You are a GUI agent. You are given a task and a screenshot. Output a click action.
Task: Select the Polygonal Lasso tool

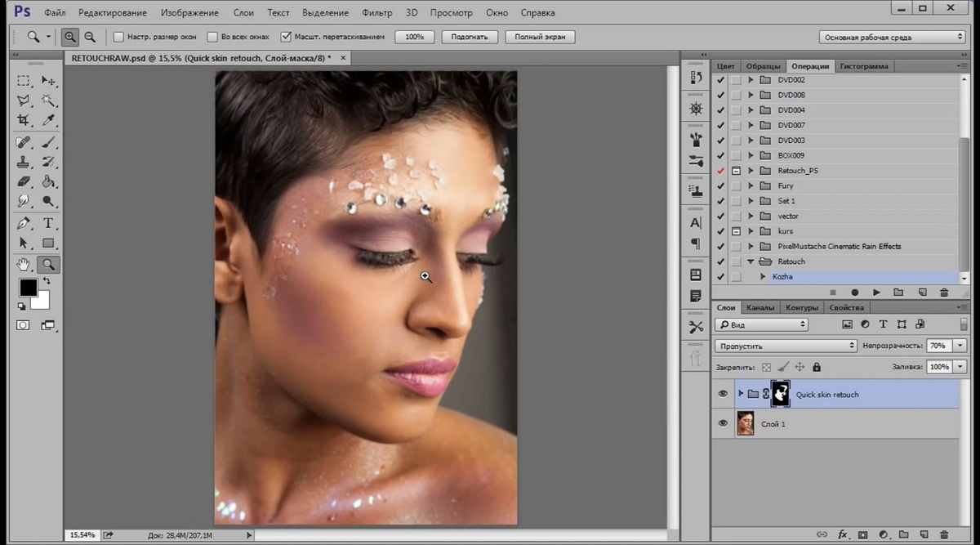coord(24,101)
